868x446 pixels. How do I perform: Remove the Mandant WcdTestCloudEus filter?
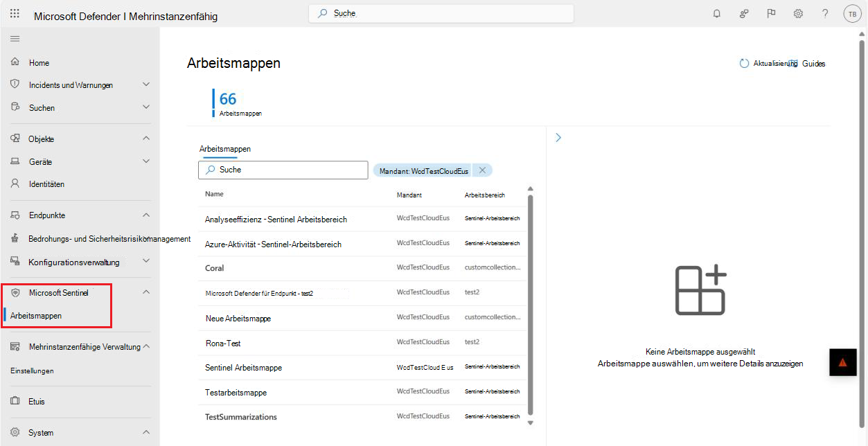[x=482, y=170]
